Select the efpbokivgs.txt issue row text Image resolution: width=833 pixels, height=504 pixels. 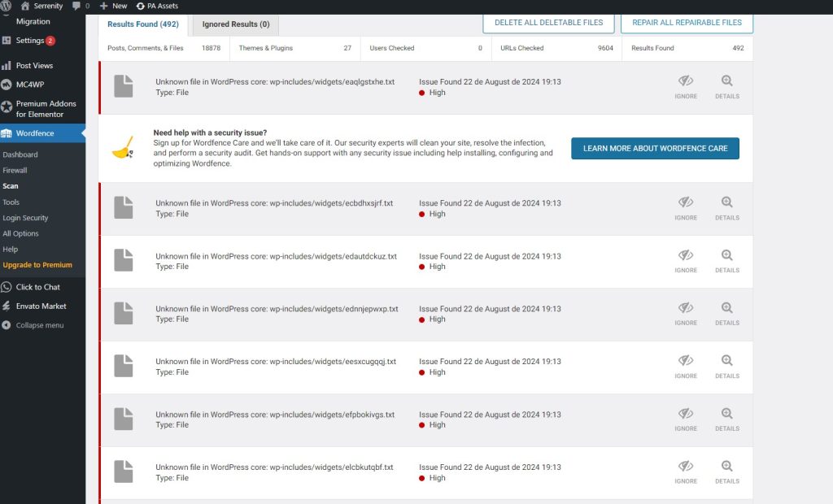pyautogui.click(x=275, y=415)
